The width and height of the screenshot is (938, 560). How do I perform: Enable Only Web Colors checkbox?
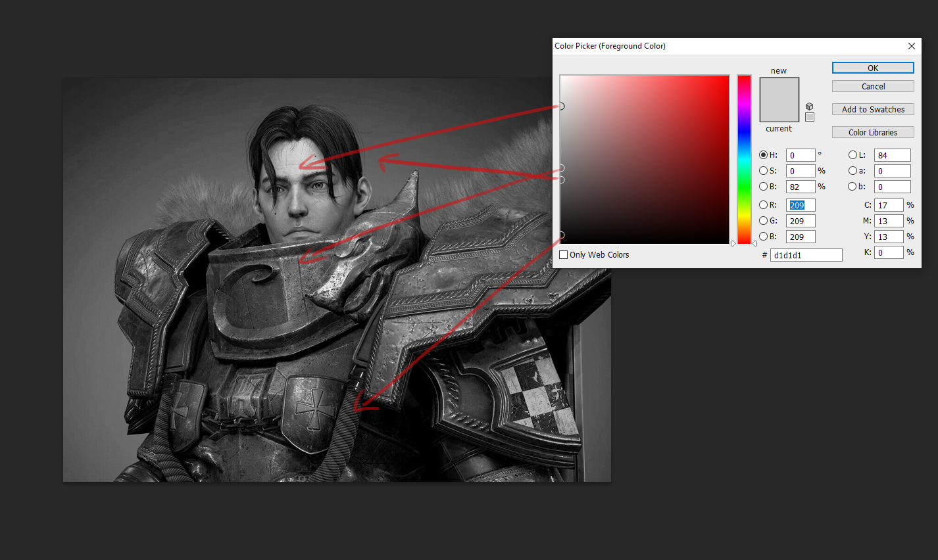[x=564, y=254]
